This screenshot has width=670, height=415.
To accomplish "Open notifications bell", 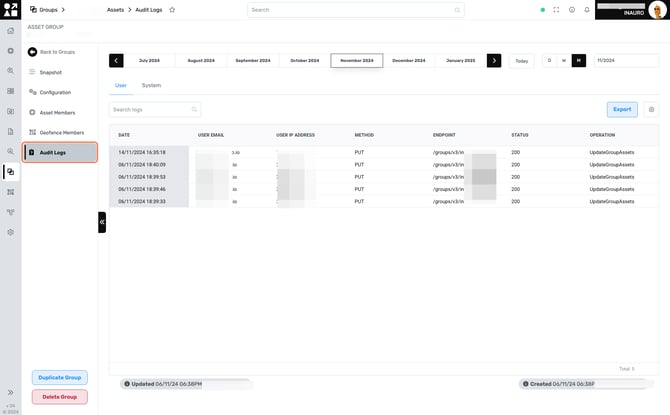I will pos(587,10).
